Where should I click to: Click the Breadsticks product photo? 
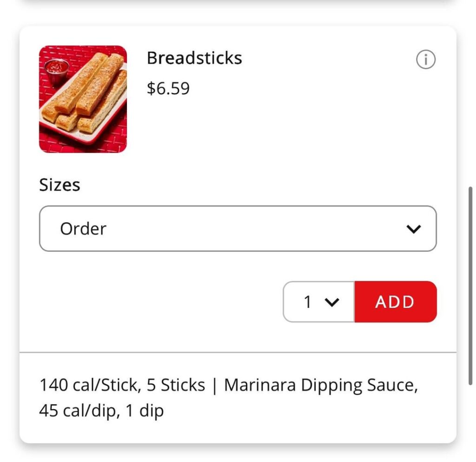[x=82, y=99]
